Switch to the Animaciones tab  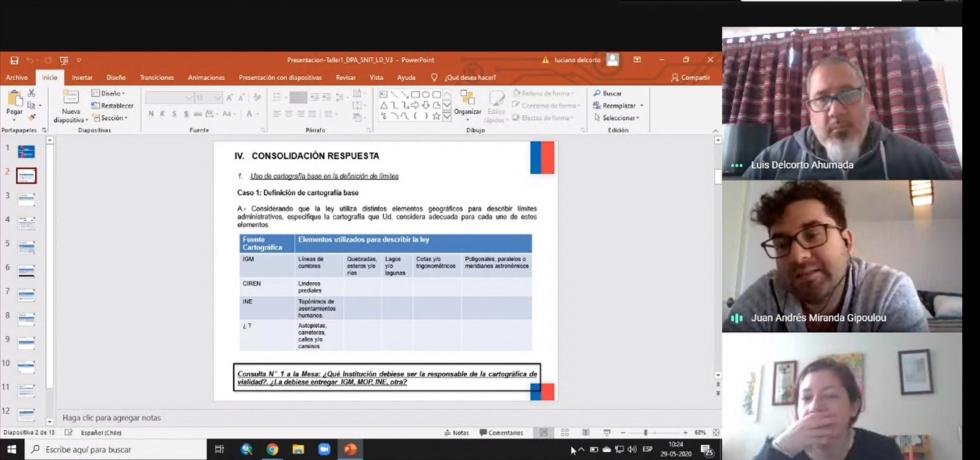coord(206,78)
